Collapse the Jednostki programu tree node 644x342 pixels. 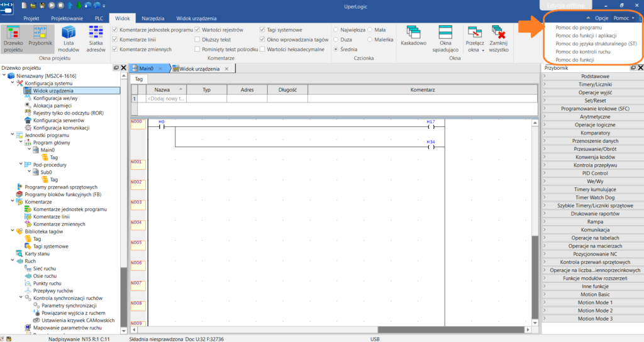click(x=13, y=135)
